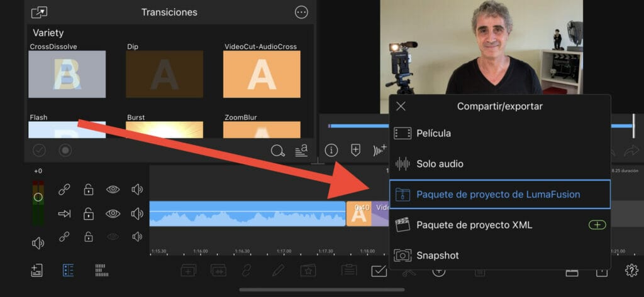
Task: Open the library source selector icon
Action: 39,13
